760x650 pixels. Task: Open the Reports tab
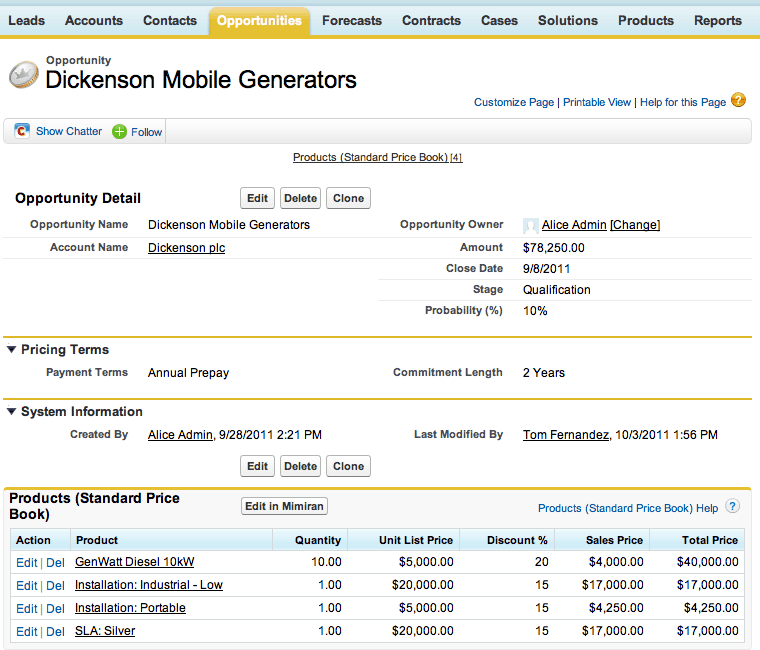point(718,20)
